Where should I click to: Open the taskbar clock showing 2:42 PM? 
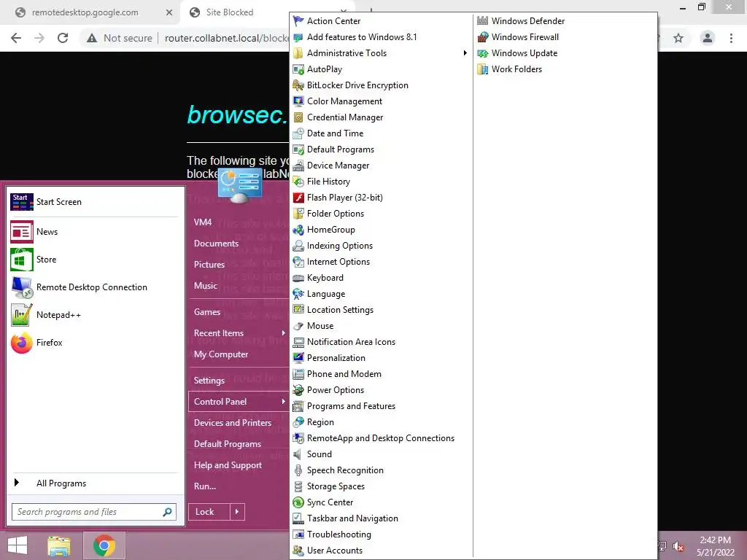(x=715, y=546)
